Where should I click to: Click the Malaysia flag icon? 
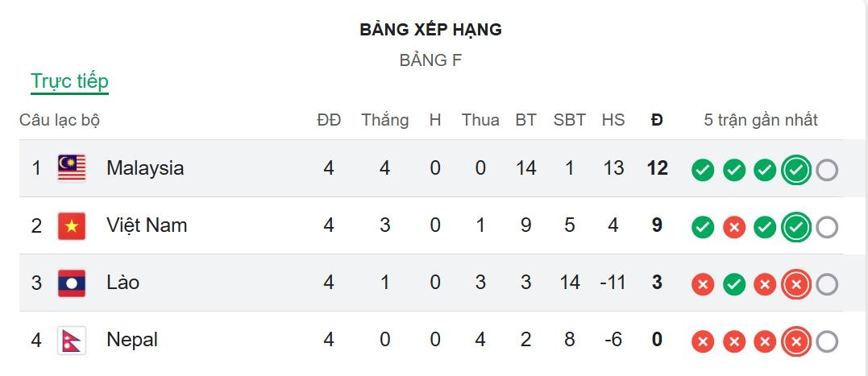[x=72, y=168]
